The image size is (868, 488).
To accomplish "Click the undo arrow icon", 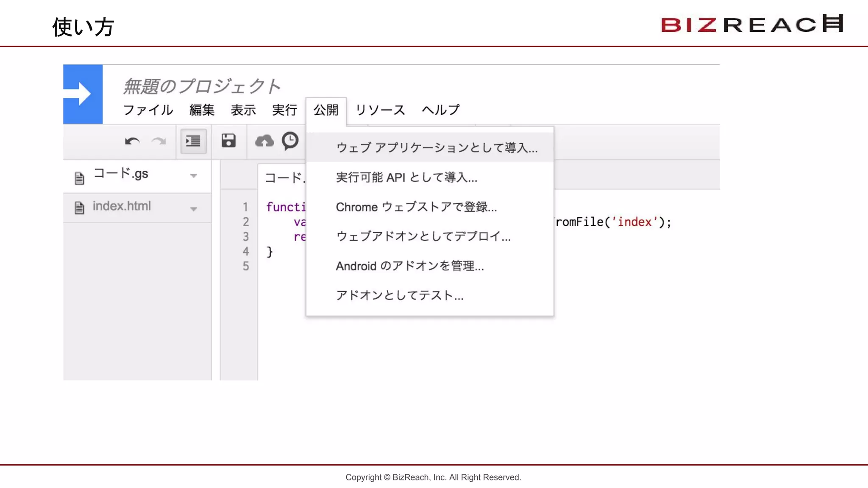I will [x=132, y=141].
